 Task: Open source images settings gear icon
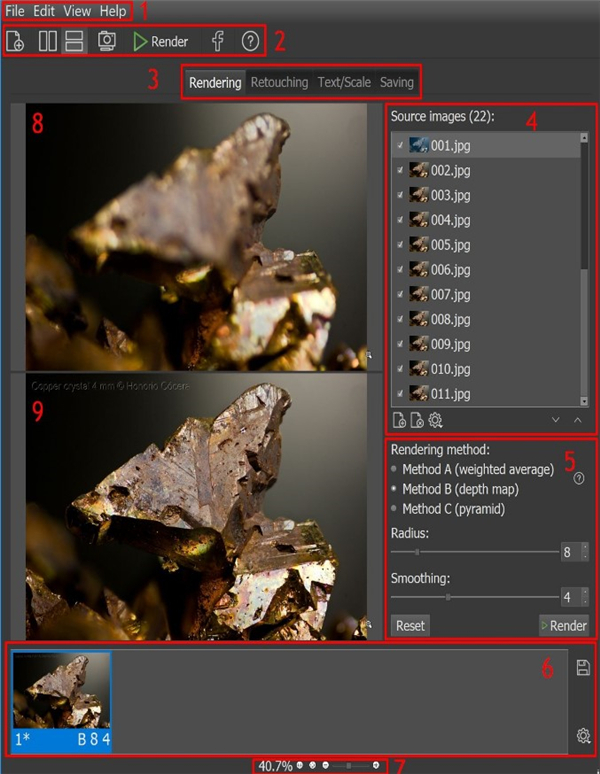(x=435, y=420)
